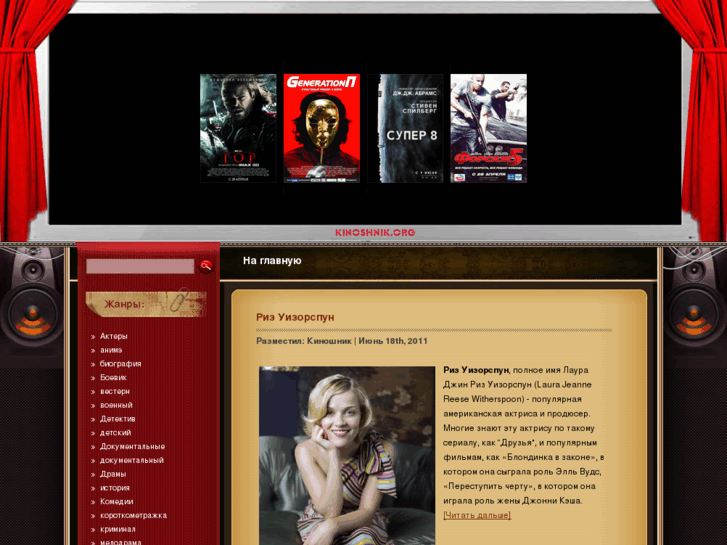Click the red search magnifier icon

(206, 266)
